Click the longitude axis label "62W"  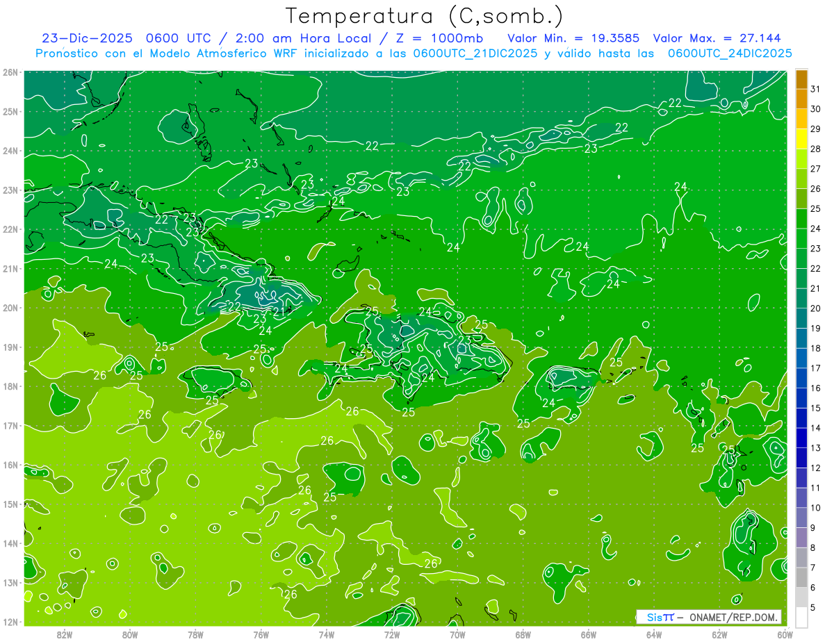click(x=719, y=634)
